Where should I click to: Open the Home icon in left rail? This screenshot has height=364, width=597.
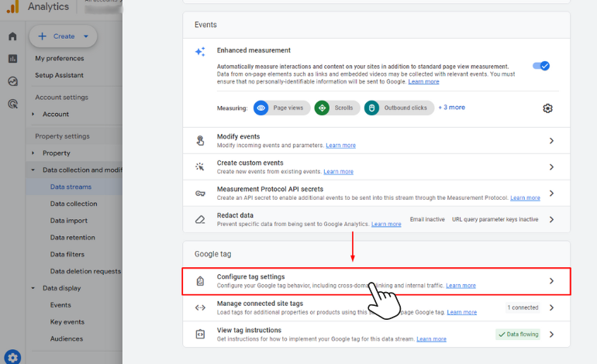(12, 36)
